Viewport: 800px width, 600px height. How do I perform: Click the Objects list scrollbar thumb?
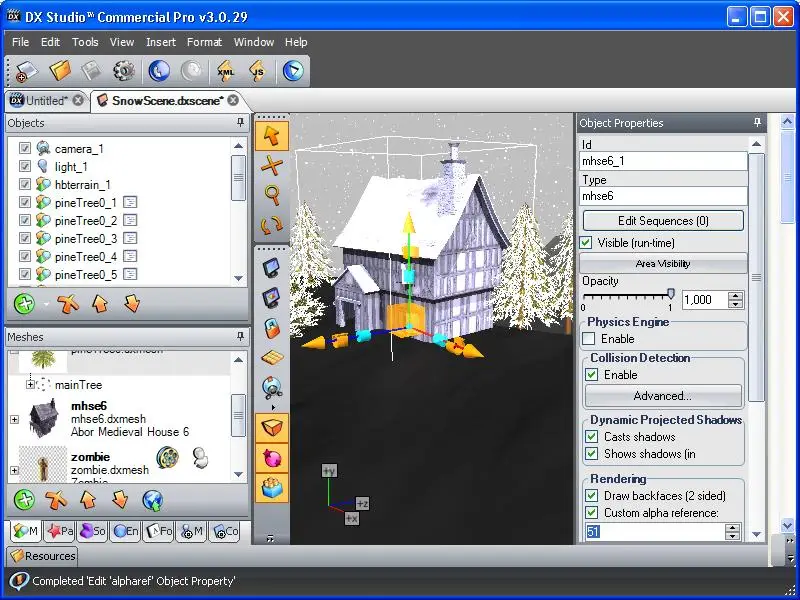tap(238, 178)
